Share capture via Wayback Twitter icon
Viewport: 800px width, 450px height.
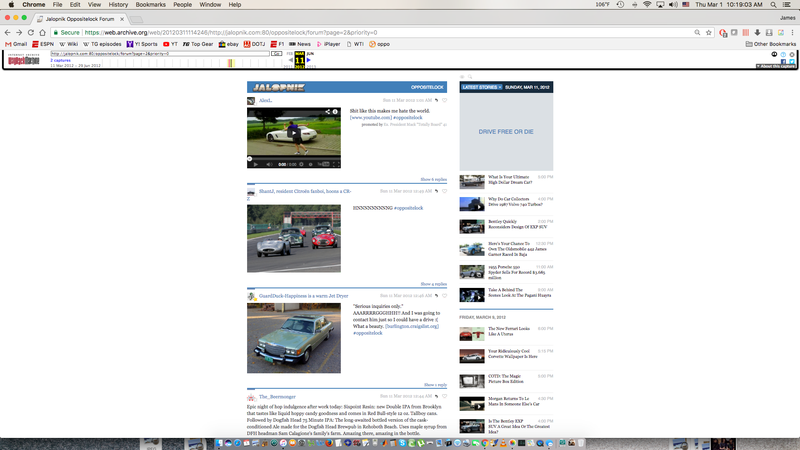click(x=792, y=62)
